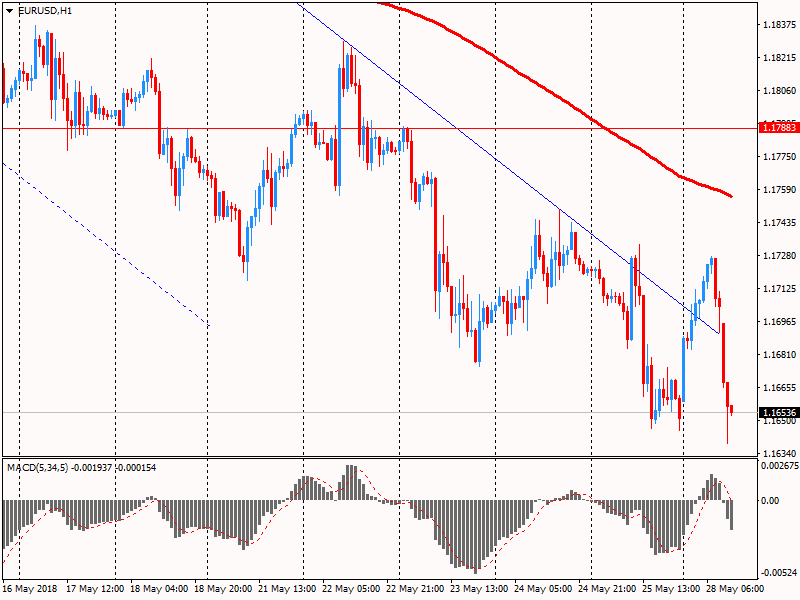Click the time label 22 May 05:00
This screenshot has height=600, width=800.
pos(351,589)
